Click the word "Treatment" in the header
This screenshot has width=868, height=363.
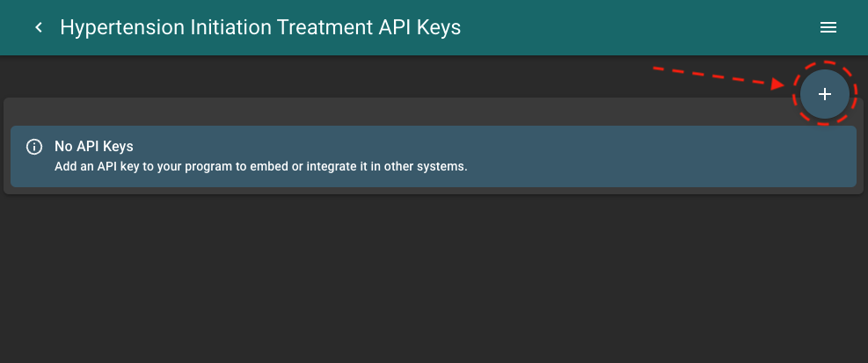click(x=326, y=27)
